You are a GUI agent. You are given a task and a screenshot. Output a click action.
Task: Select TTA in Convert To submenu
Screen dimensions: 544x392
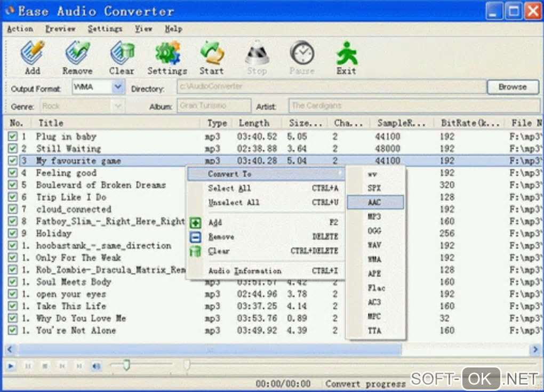tap(375, 331)
